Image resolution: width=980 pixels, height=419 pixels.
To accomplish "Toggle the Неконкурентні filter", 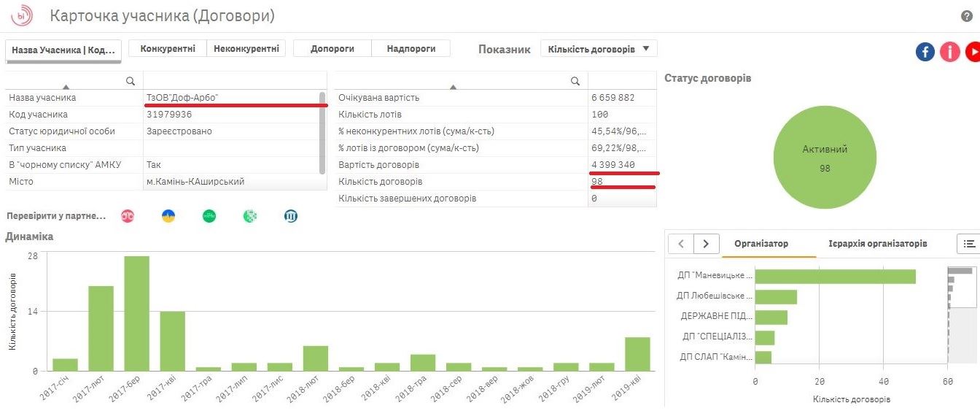I will tap(246, 48).
